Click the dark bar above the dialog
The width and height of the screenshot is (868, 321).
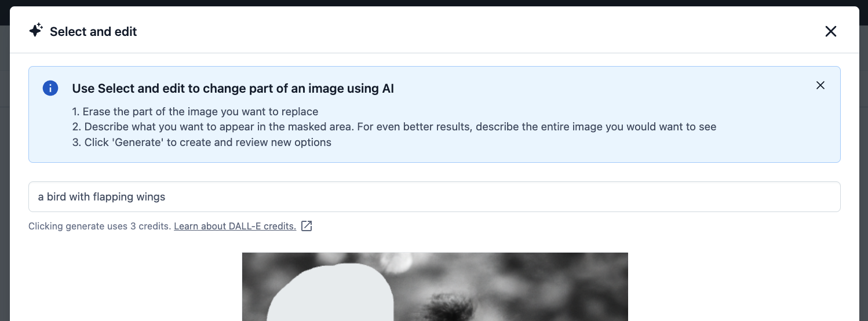click(434, 3)
